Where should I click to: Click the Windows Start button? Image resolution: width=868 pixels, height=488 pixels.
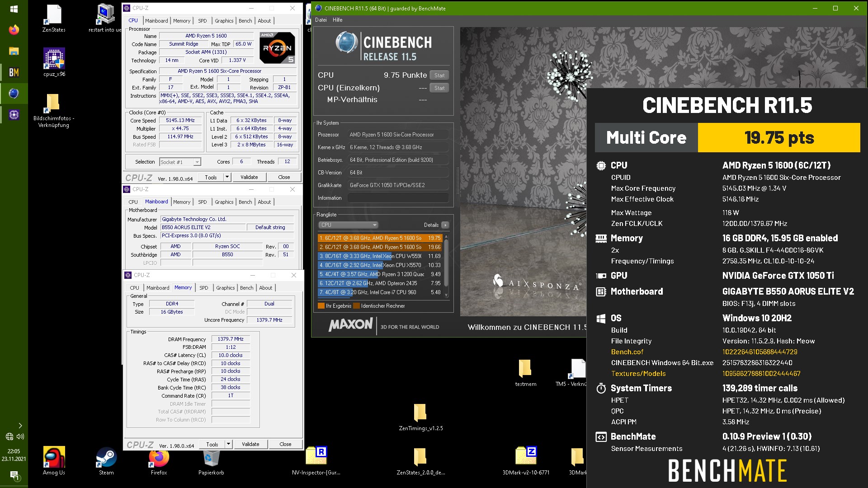click(x=14, y=9)
